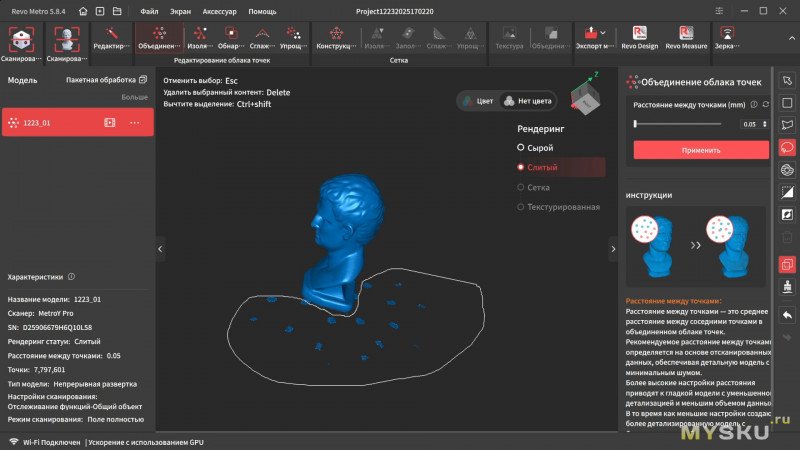
Task: Click the point distance slider
Action: tap(680, 124)
